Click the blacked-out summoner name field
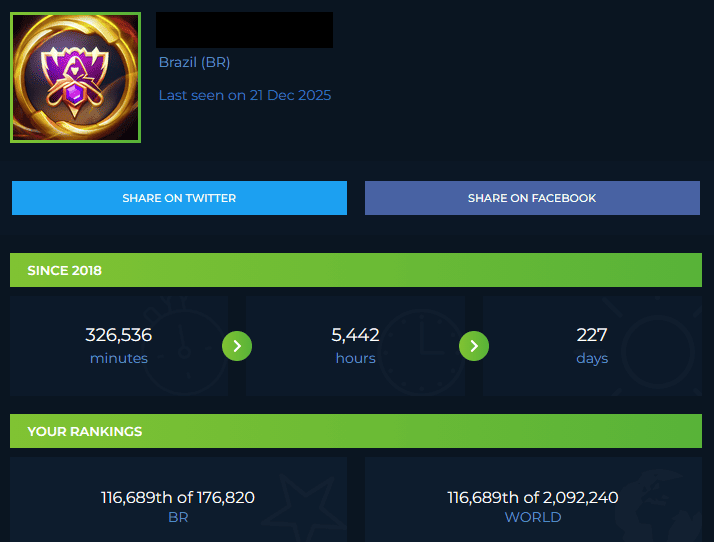The height and width of the screenshot is (542, 714). [x=245, y=30]
